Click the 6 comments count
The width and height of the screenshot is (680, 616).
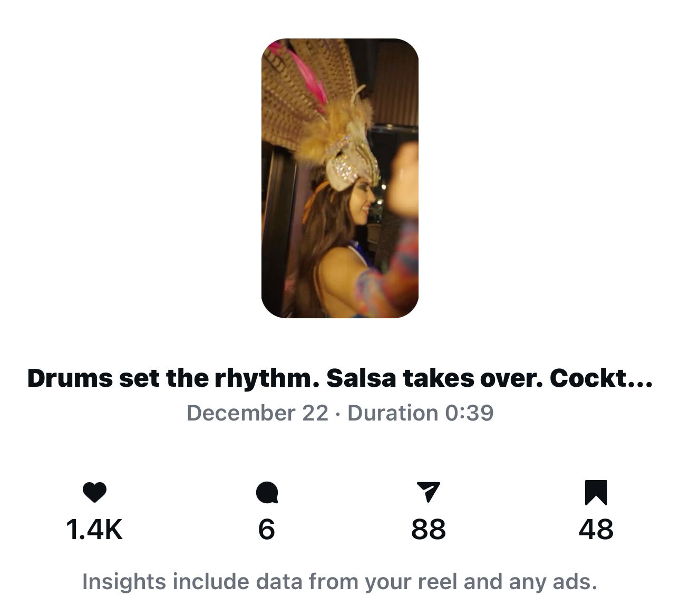point(267,530)
